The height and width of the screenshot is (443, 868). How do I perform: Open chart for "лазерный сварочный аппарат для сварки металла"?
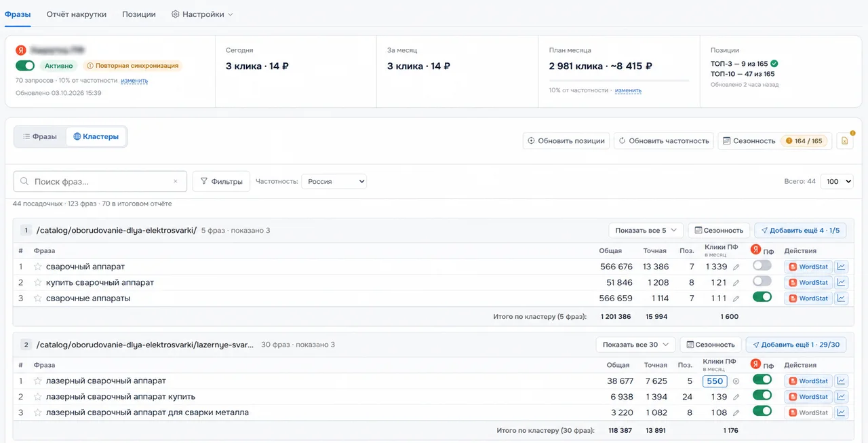[x=842, y=412]
